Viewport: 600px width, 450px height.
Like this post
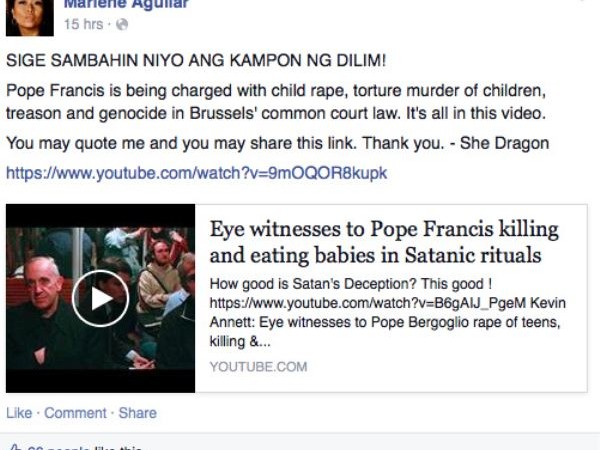[x=19, y=413]
